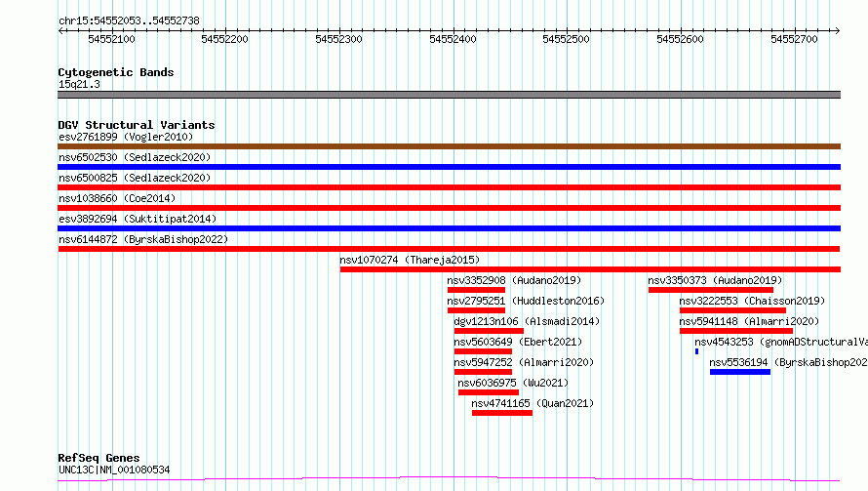Click red bar under nsv2795251
Viewport: 868px width, 491px height.
pyautogui.click(x=476, y=310)
